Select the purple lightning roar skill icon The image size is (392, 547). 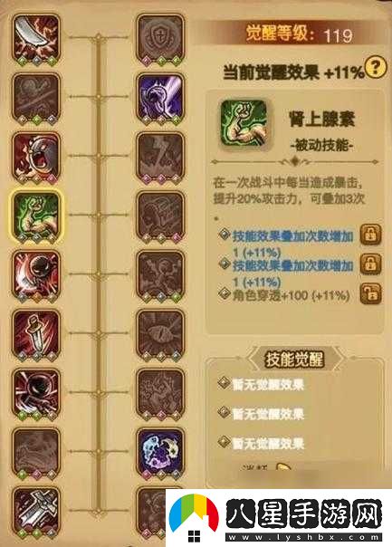pyautogui.click(x=160, y=99)
